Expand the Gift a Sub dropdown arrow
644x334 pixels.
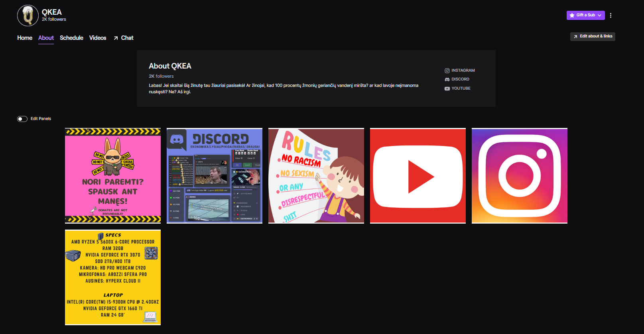[x=599, y=15]
